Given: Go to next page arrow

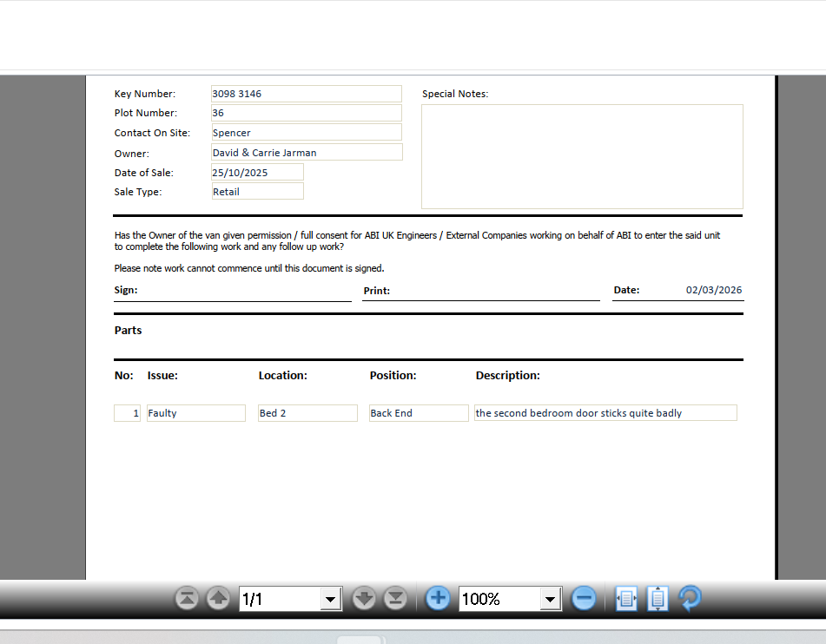Looking at the screenshot, I should coord(363,599).
